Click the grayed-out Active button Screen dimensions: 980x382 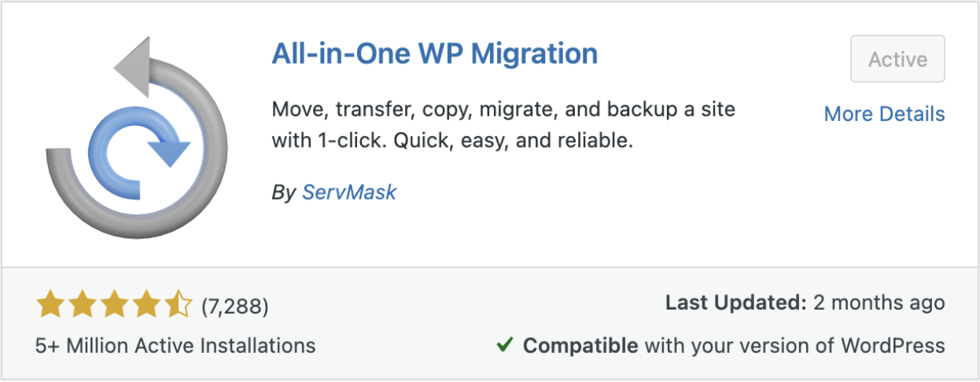pos(897,59)
